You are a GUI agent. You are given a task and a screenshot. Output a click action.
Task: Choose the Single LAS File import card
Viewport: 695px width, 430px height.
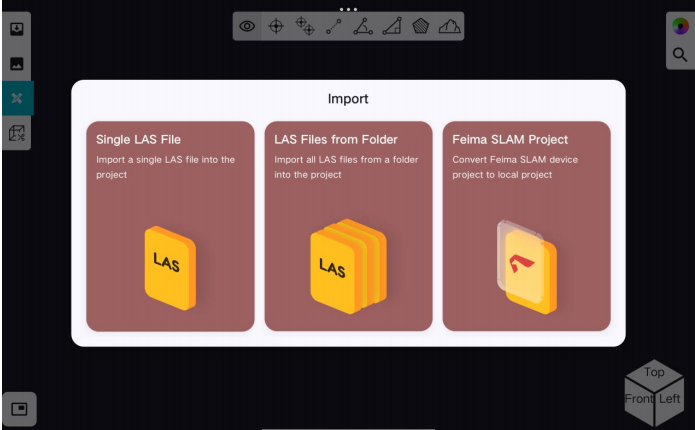point(170,226)
